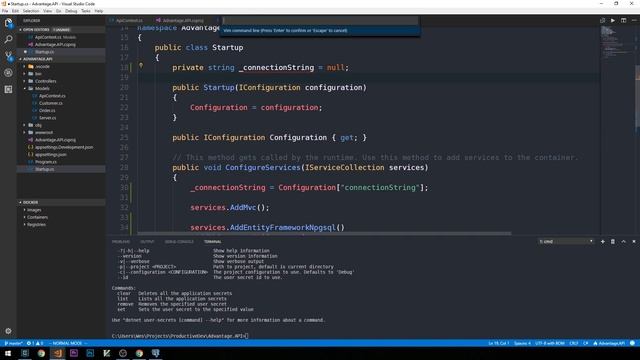Click the editor minimap
This screenshot has width=640, height=360.
(617, 130)
